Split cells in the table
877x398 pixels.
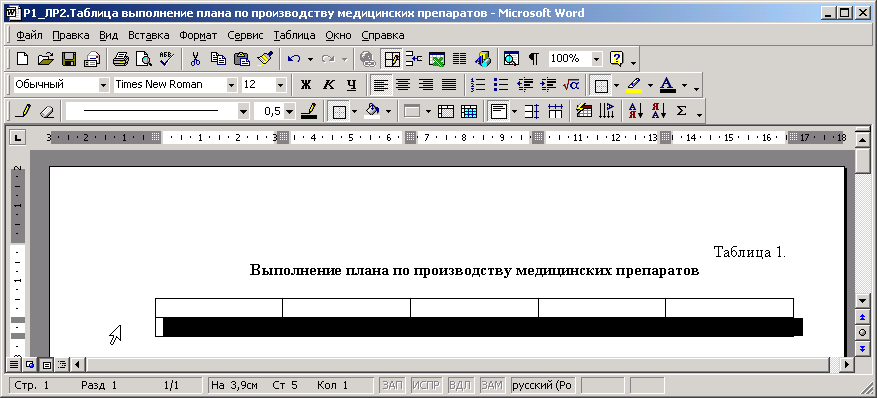(469, 111)
